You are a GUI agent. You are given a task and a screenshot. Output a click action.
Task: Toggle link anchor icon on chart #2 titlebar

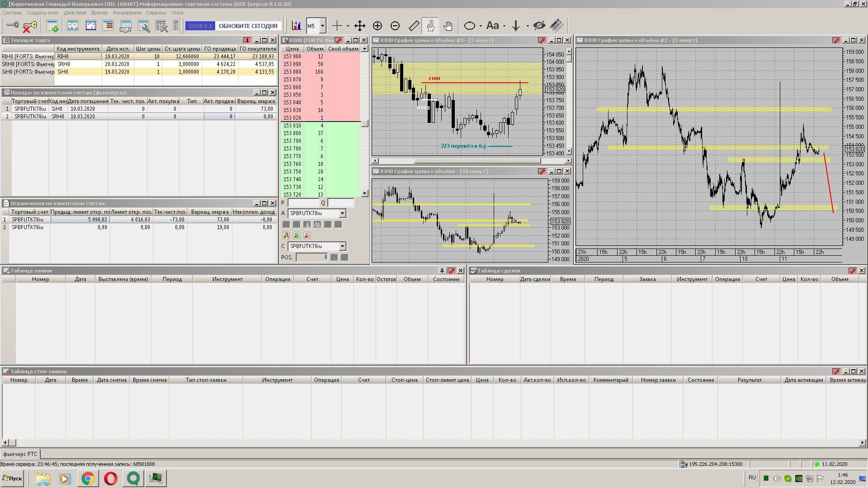pyautogui.click(x=836, y=40)
